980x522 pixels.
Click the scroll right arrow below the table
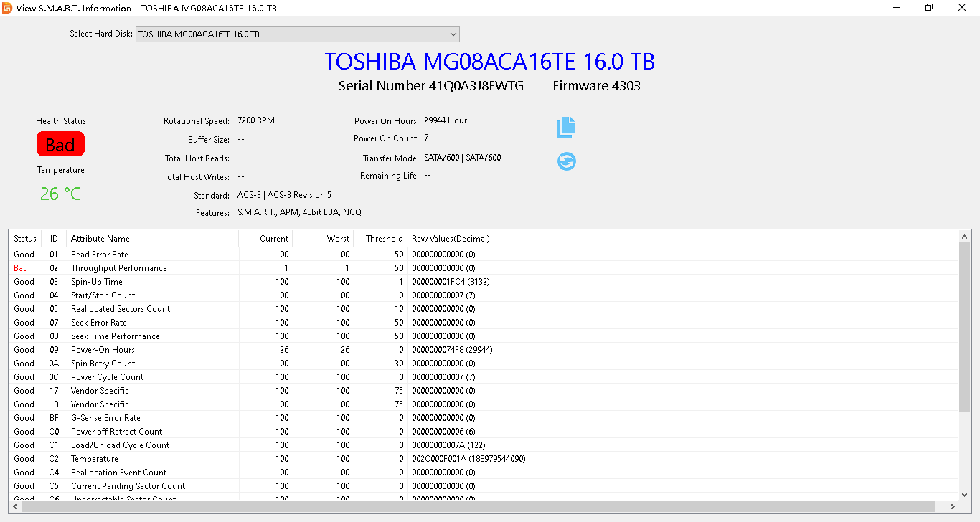[x=953, y=506]
